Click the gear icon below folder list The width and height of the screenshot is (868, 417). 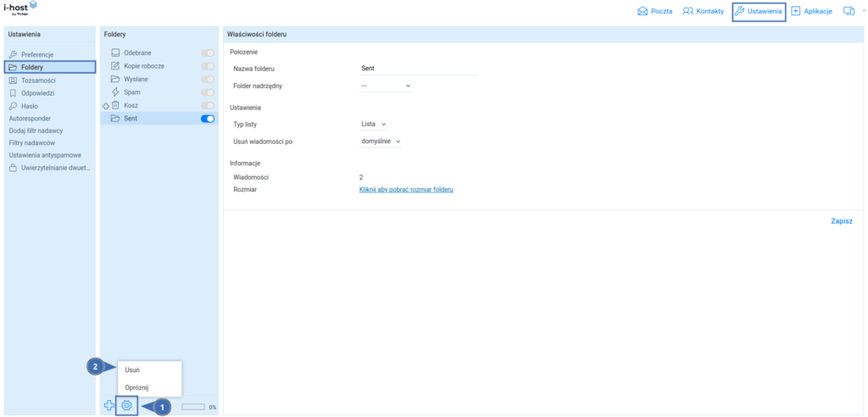tap(126, 406)
